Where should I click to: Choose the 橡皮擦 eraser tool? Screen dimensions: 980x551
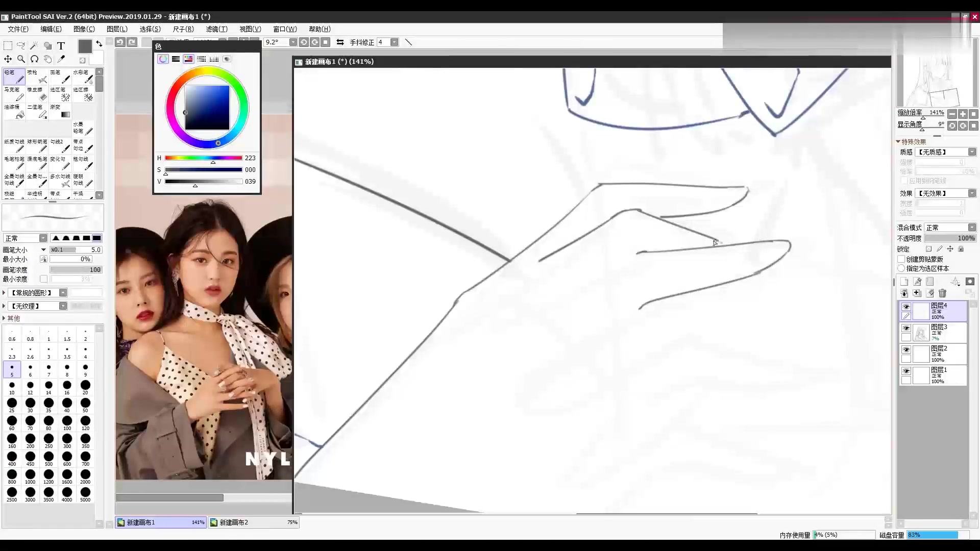37,94
